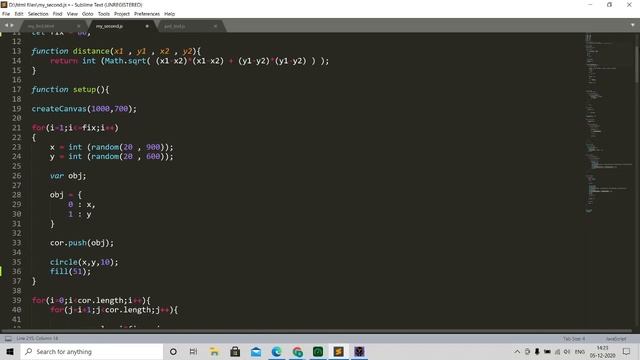640x360 pixels.
Task: Open the Goto menu
Action: [87, 14]
